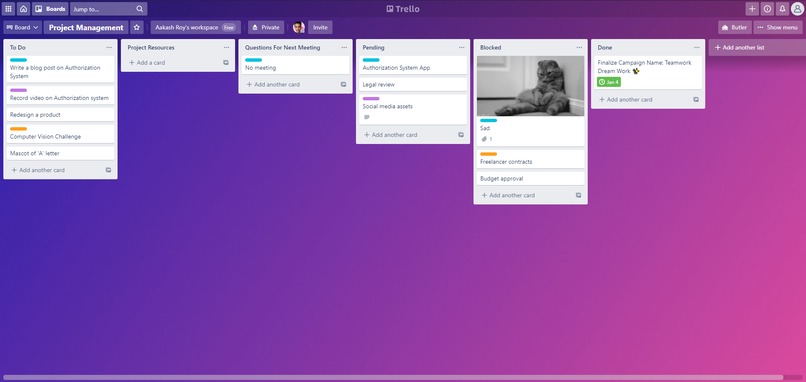The image size is (806, 382).
Task: Open the notifications bell
Action: [x=782, y=9]
